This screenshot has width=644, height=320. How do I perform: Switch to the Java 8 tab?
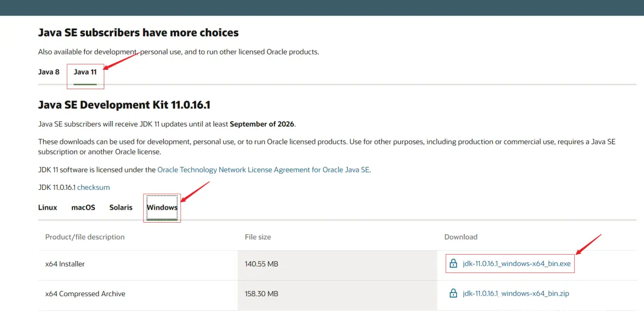49,72
